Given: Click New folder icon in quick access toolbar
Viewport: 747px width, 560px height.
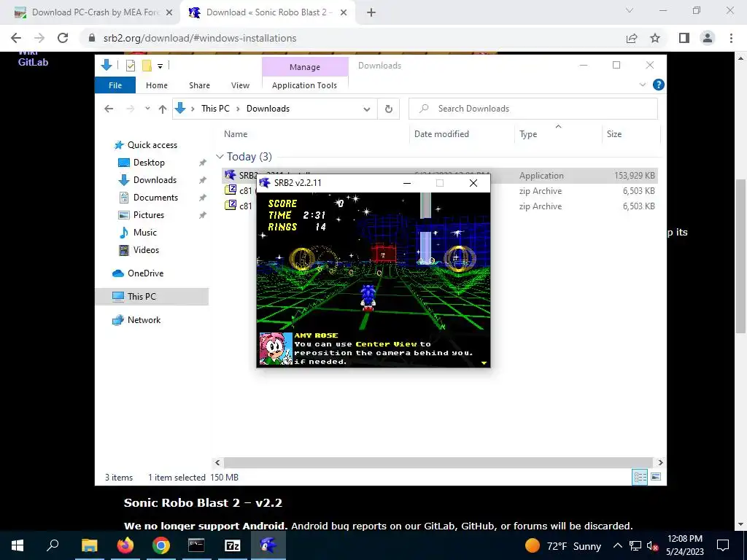Looking at the screenshot, I should [x=147, y=66].
